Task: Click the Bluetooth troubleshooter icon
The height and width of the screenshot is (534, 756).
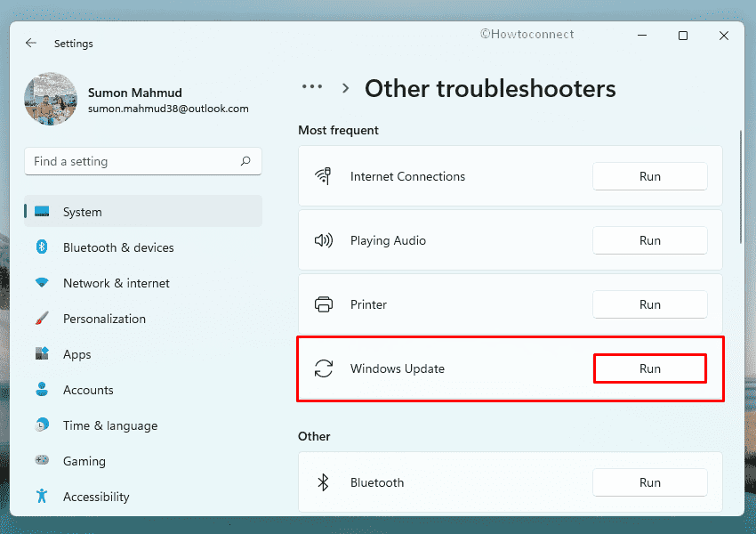Action: point(323,482)
